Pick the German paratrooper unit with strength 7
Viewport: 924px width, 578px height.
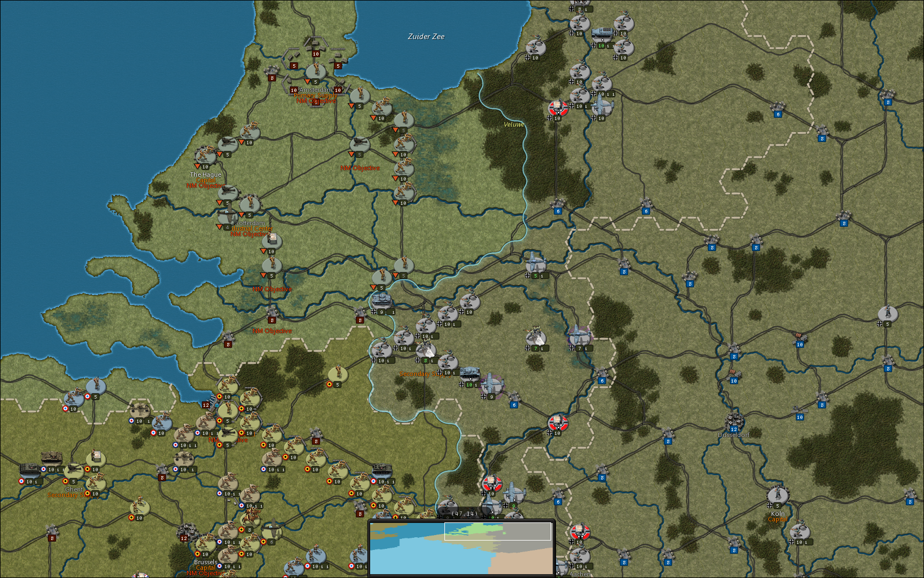(x=536, y=337)
